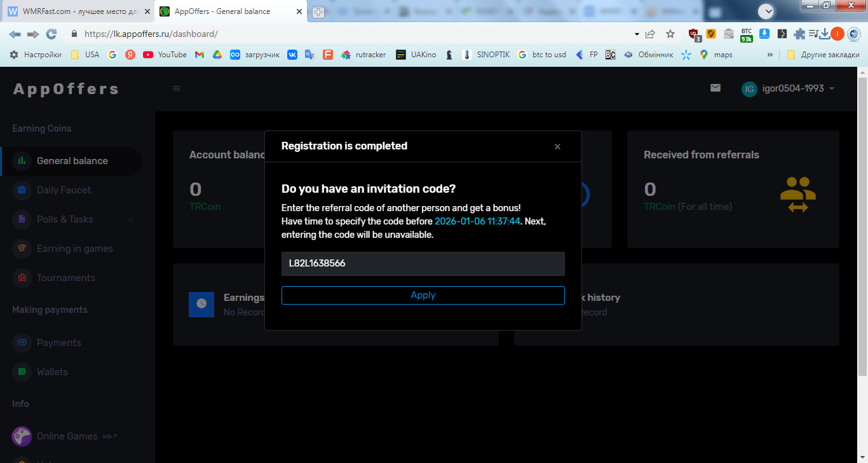This screenshot has width=868, height=463.
Task: Open the USA bookmarks folder
Action: tap(85, 55)
